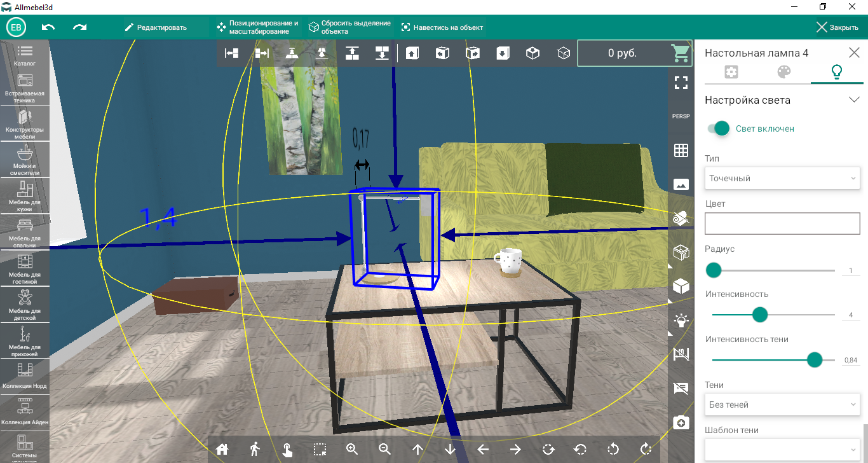Go to home view icon

click(222, 449)
